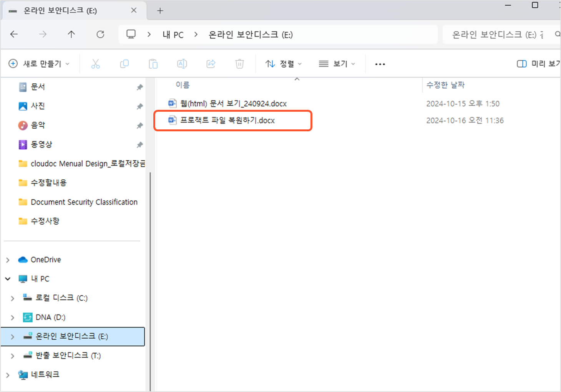The height and width of the screenshot is (392, 561).
Task: Click the Paste clipboard icon
Action: pos(153,64)
